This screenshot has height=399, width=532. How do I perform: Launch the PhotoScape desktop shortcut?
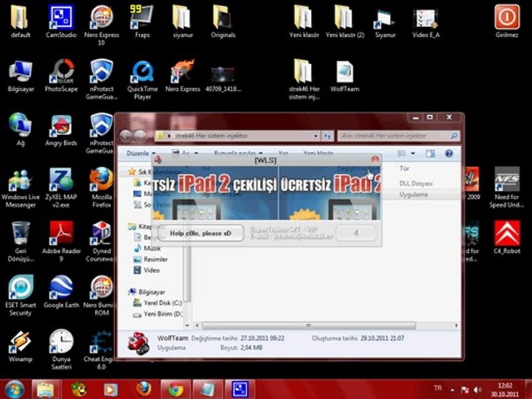61,75
